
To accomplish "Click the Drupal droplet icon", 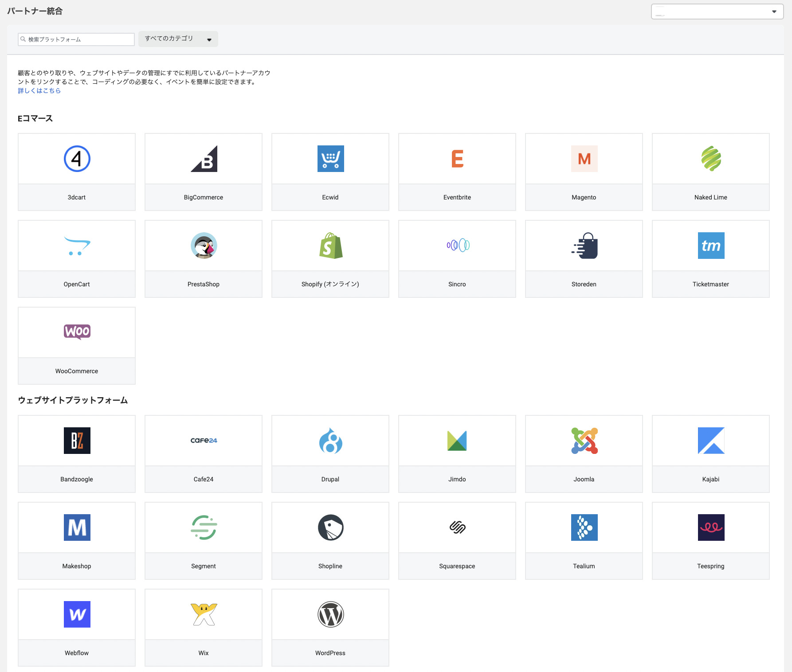I will coord(330,441).
